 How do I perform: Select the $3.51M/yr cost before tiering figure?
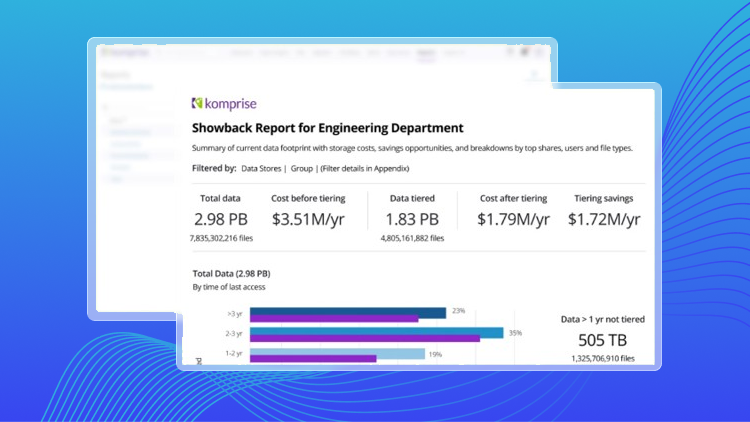pyautogui.click(x=311, y=219)
